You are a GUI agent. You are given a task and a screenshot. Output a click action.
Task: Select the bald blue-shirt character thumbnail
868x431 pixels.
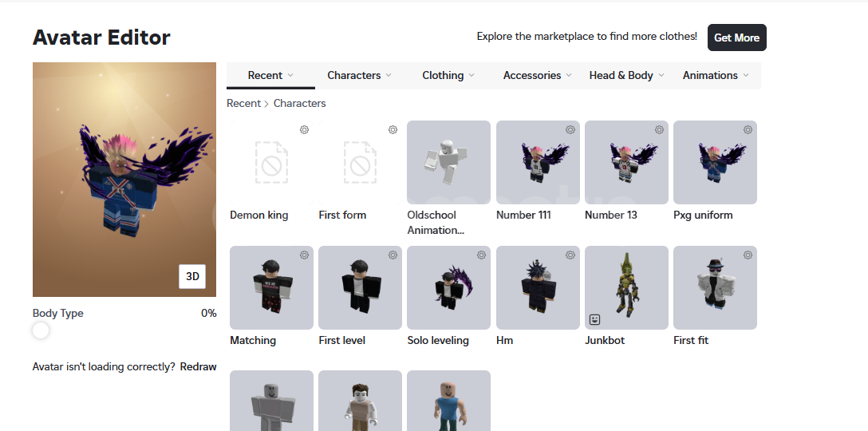click(448, 401)
